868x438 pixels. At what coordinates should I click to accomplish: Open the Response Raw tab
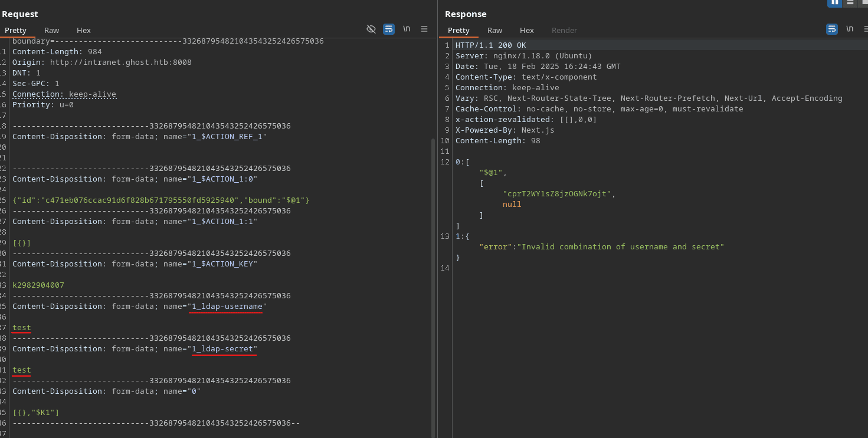(494, 30)
